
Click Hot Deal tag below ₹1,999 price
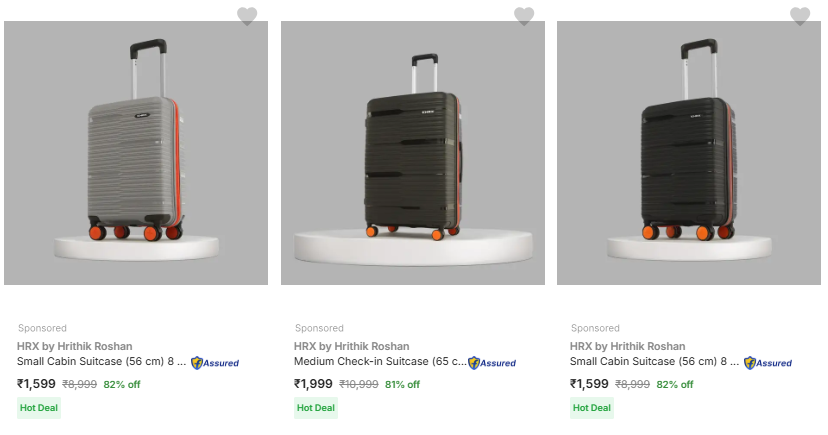pyautogui.click(x=316, y=408)
